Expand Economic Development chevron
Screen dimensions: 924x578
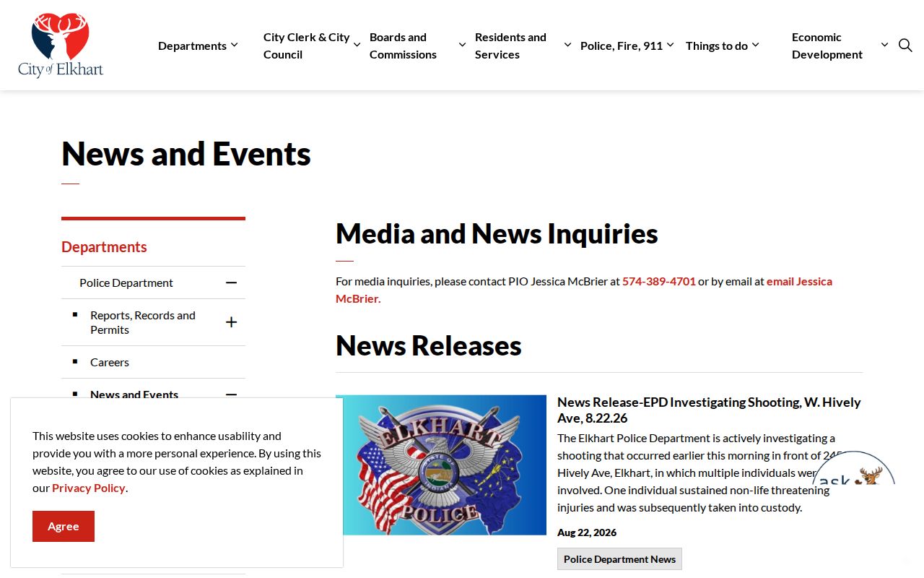point(884,45)
